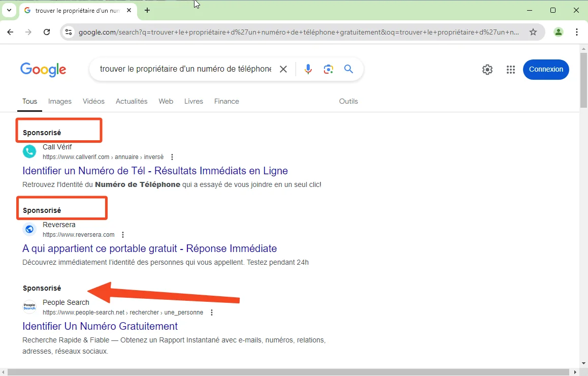Open the Chrome profile avatar
Viewport: 588px width, 376px height.
point(559,33)
